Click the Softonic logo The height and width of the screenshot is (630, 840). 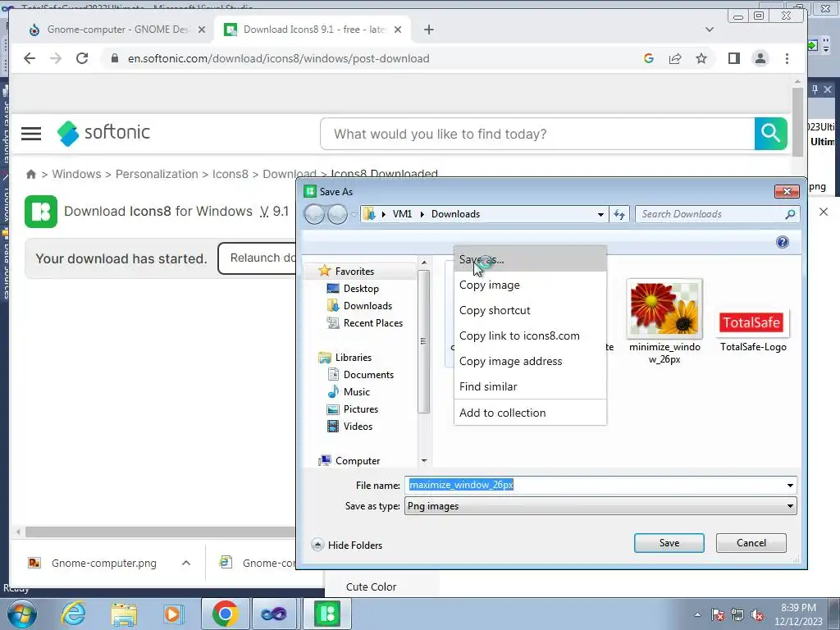pos(103,133)
